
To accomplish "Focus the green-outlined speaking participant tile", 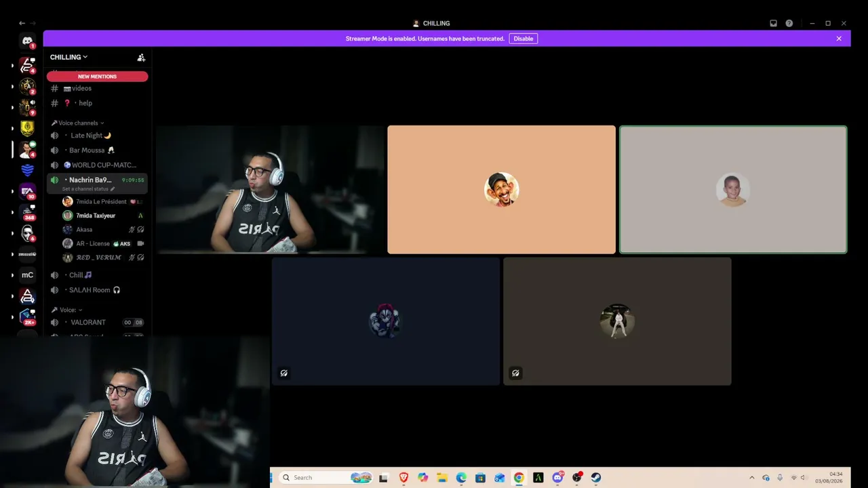I will click(733, 190).
